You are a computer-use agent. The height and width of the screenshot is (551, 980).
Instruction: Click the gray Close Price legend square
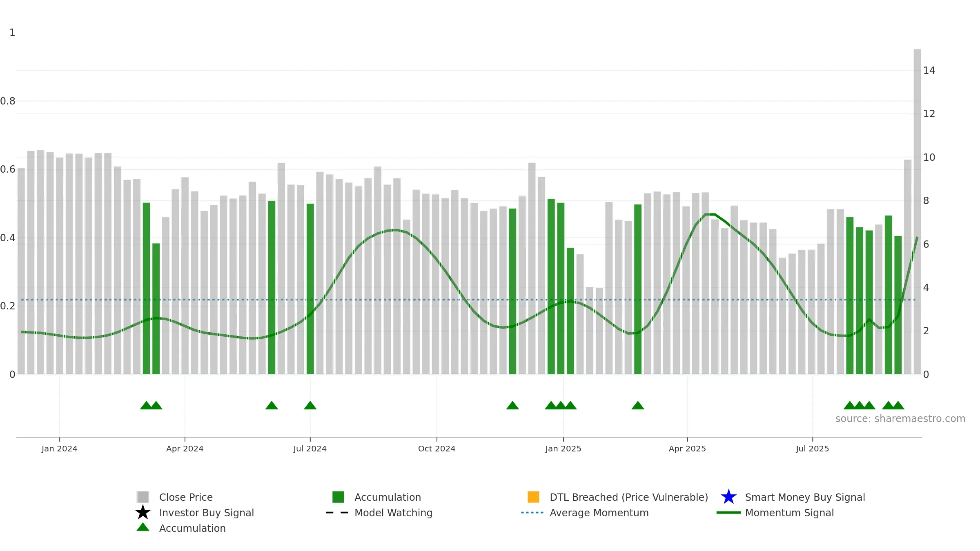(x=143, y=497)
